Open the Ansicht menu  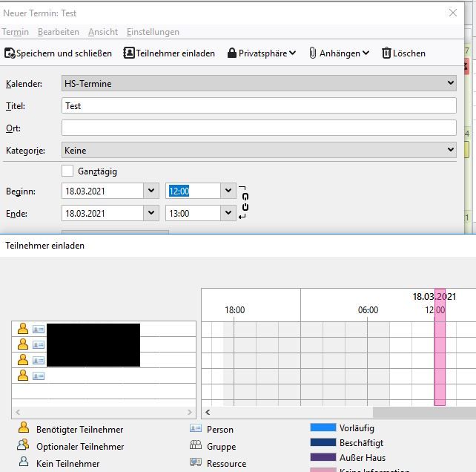tap(103, 32)
